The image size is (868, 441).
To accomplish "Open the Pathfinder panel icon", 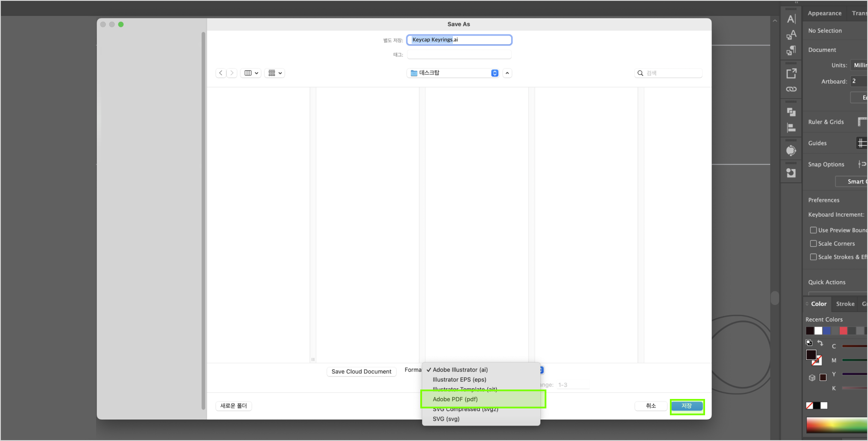I will pyautogui.click(x=791, y=112).
